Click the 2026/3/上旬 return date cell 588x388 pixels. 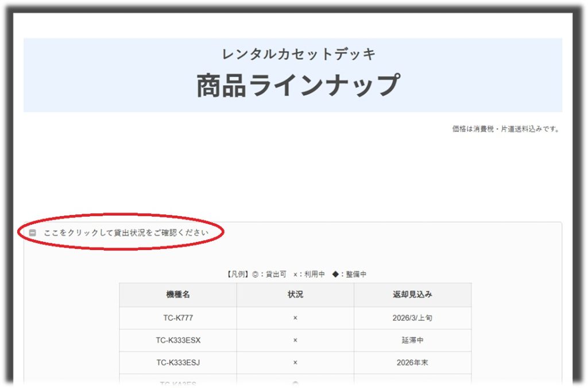[x=412, y=318]
